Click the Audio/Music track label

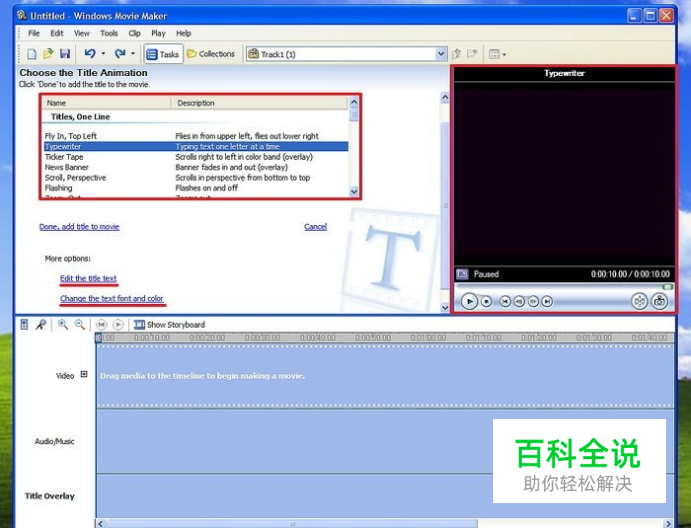point(54,441)
